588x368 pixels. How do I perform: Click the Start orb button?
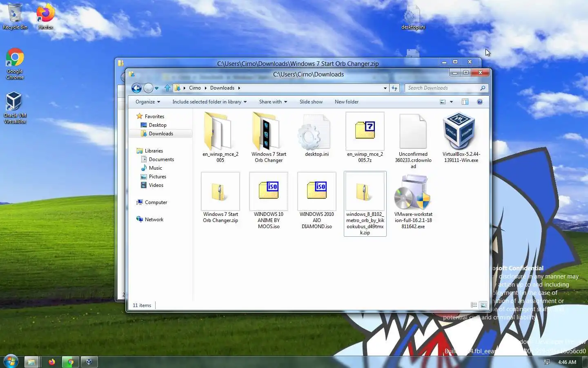pyautogui.click(x=11, y=361)
